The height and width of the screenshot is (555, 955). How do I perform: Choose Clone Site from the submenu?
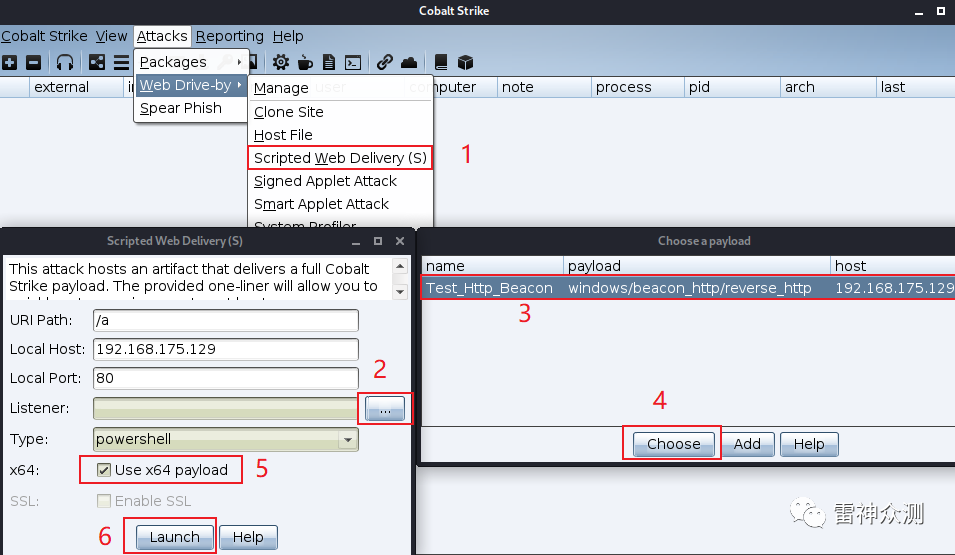click(x=340, y=112)
